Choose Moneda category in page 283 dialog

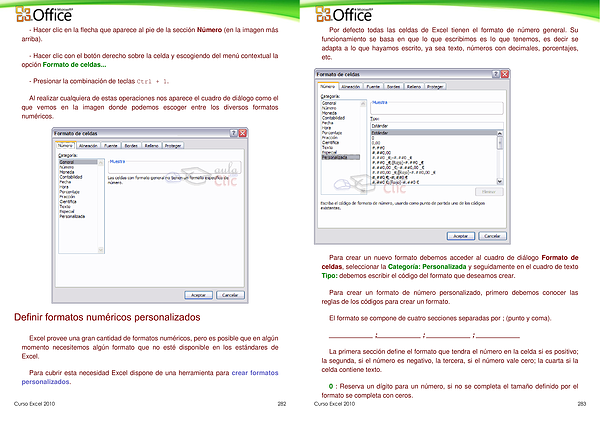click(x=329, y=113)
